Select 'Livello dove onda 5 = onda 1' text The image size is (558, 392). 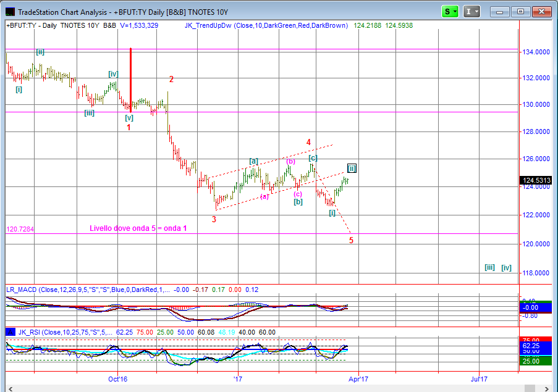click(138, 228)
